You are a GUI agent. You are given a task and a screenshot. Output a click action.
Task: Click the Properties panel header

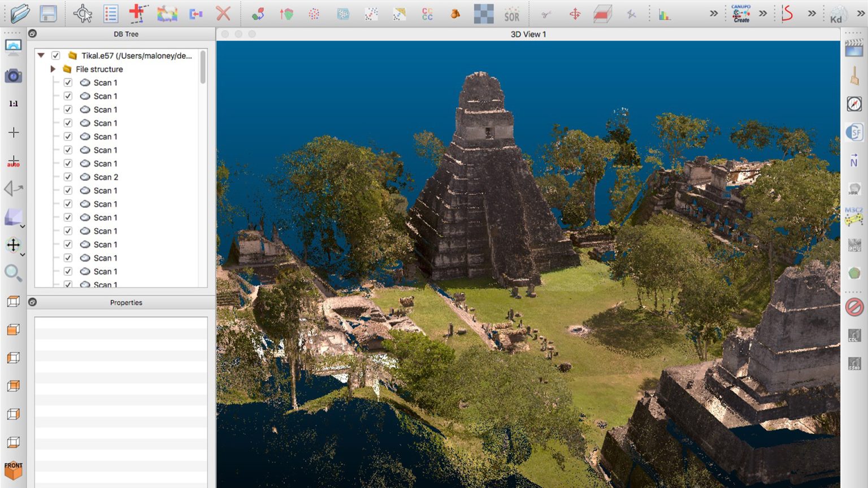[x=126, y=302]
